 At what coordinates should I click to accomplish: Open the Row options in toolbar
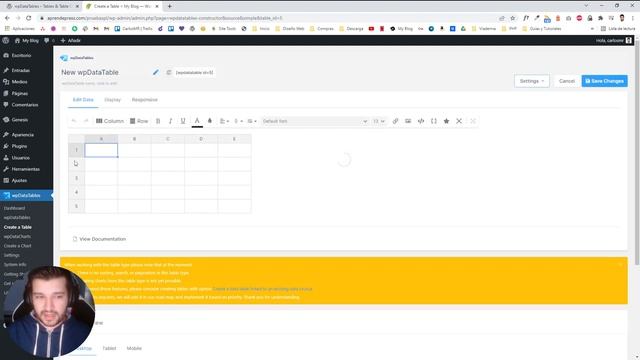click(x=139, y=121)
